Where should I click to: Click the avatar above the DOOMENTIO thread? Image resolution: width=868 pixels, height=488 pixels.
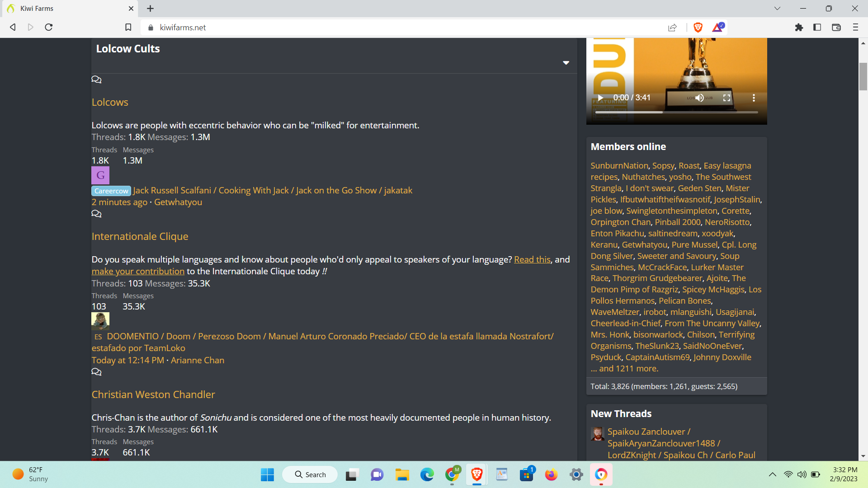point(100,321)
